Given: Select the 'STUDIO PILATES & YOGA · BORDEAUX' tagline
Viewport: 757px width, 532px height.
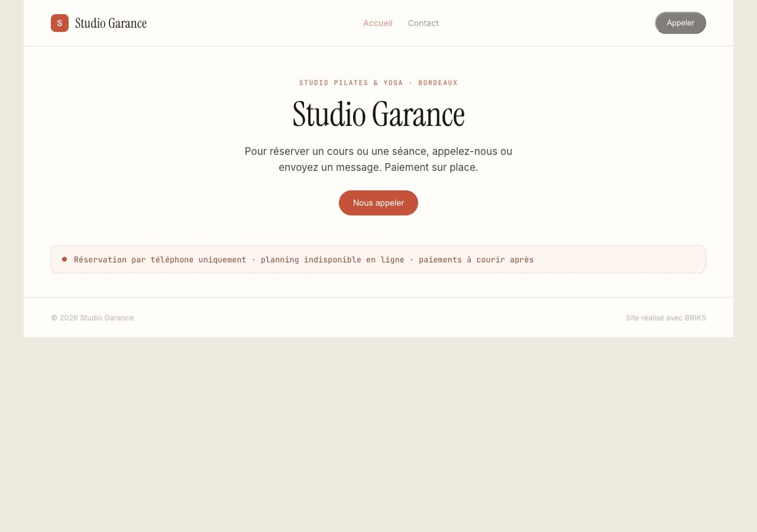Looking at the screenshot, I should 378,83.
